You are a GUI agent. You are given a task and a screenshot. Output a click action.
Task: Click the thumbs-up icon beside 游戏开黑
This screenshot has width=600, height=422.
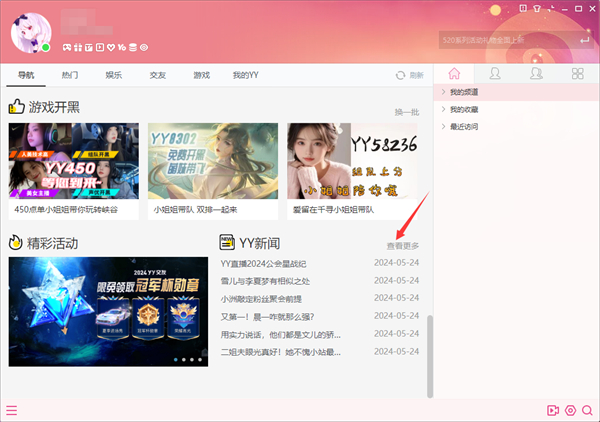16,107
